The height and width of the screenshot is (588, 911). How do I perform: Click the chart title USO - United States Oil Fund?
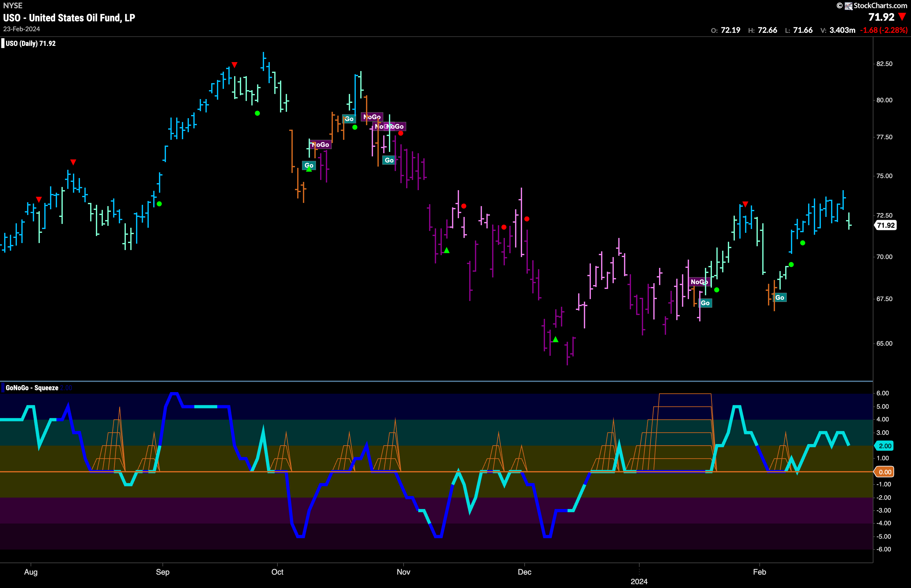coord(69,18)
